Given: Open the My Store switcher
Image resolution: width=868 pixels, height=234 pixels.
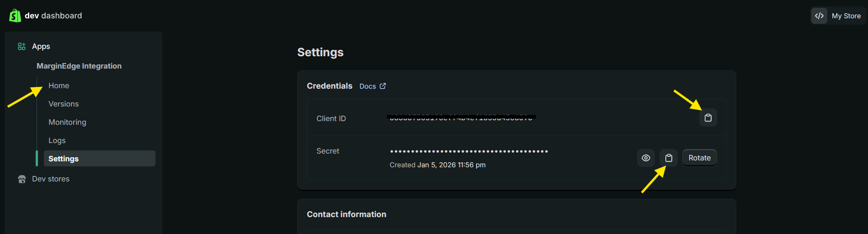Looking at the screenshot, I should (846, 16).
